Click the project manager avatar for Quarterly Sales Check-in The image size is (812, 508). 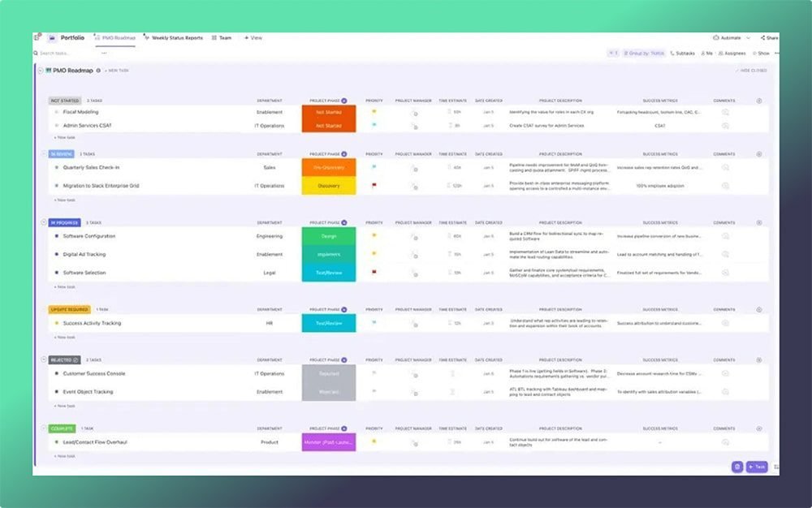coord(413,168)
